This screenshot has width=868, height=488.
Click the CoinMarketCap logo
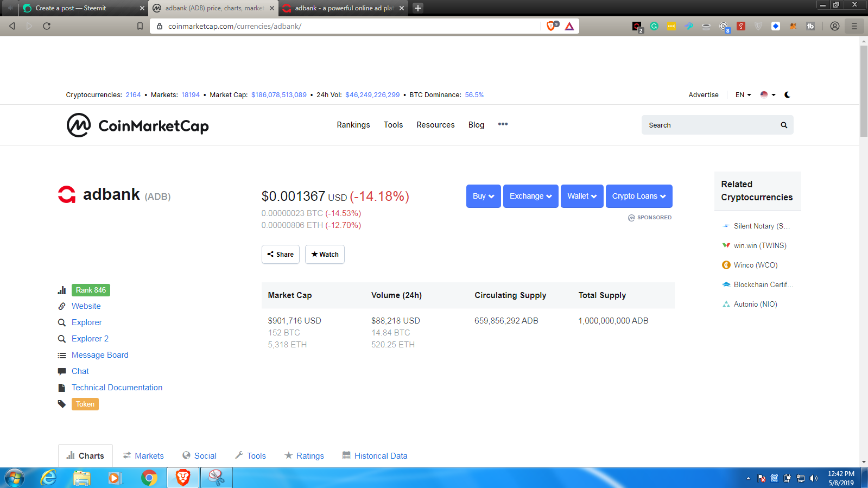click(x=138, y=125)
